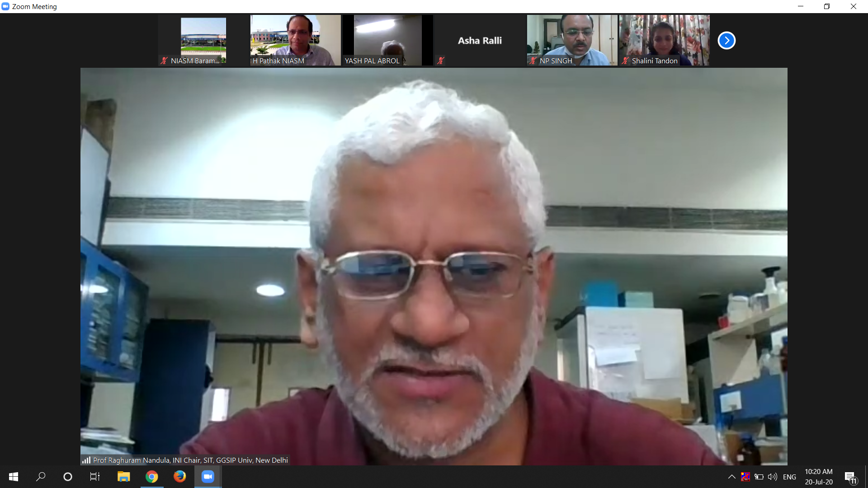Open the volume control in system tray

click(x=773, y=477)
